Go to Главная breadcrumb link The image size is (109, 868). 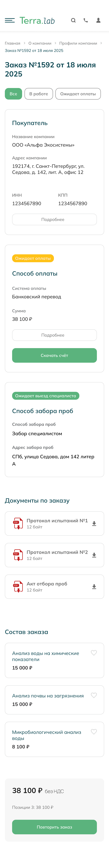[x=12, y=43]
